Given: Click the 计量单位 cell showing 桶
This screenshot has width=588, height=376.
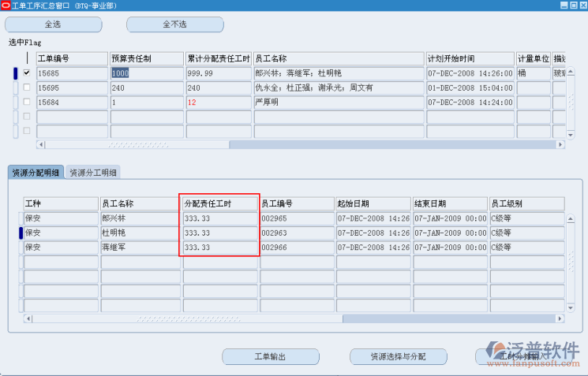Looking at the screenshot, I should coord(534,73).
